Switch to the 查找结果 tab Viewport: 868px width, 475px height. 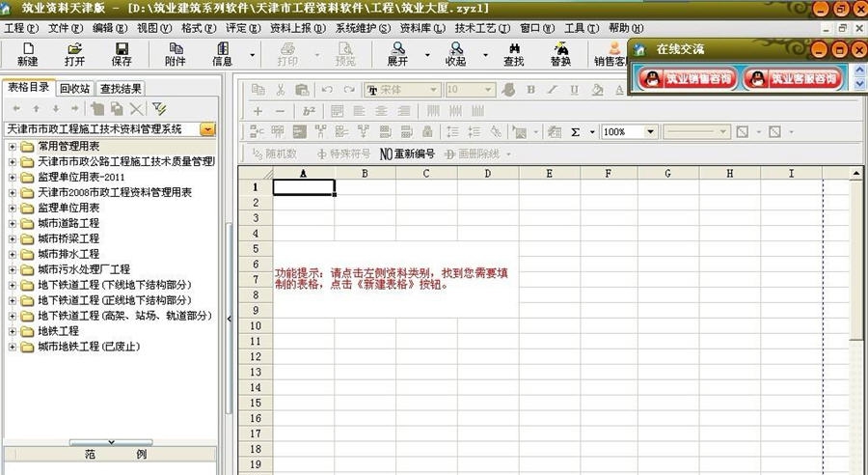point(121,88)
